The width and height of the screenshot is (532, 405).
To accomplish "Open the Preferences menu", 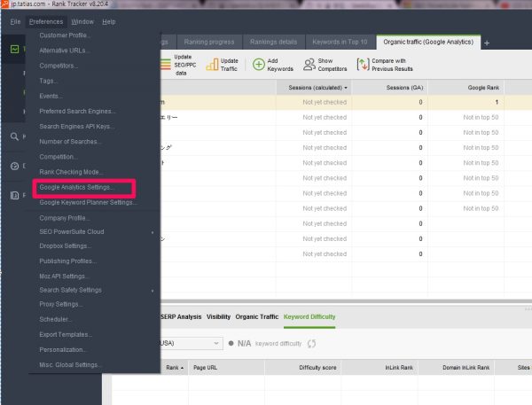I will click(x=46, y=21).
